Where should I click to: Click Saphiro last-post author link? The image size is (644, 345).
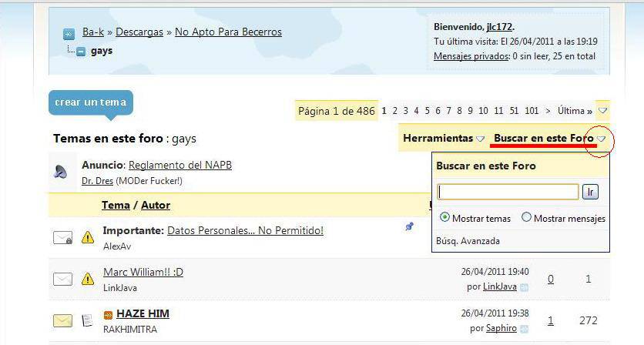[x=501, y=328]
